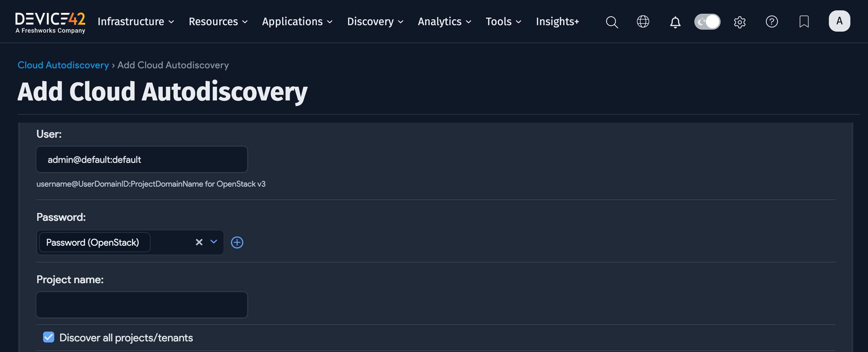
Task: Open the global search
Action: pyautogui.click(x=612, y=22)
